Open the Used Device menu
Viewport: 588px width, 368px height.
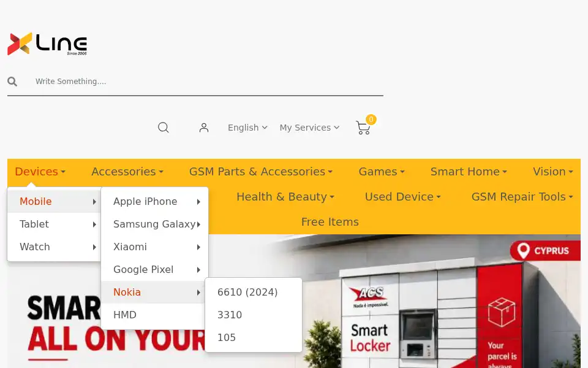pyautogui.click(x=403, y=197)
